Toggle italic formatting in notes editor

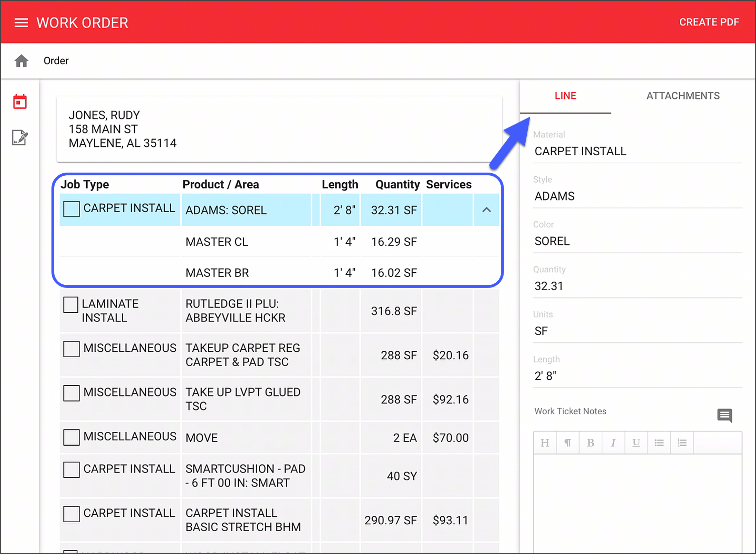point(613,443)
